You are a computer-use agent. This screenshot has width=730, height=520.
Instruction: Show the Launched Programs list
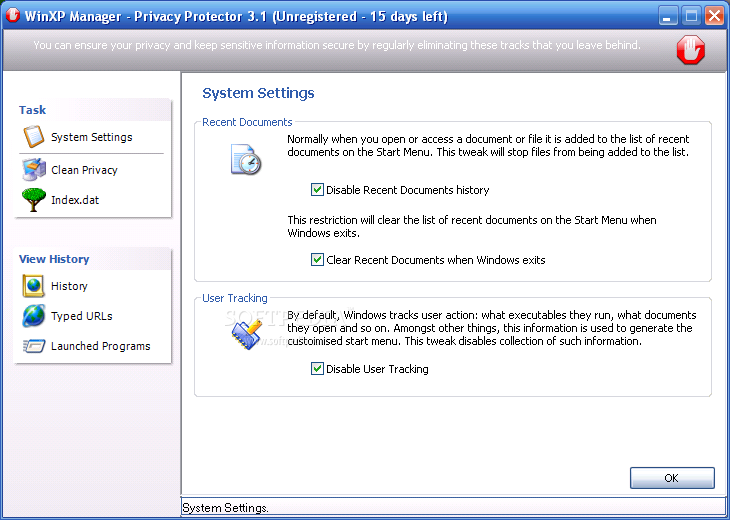(101, 346)
